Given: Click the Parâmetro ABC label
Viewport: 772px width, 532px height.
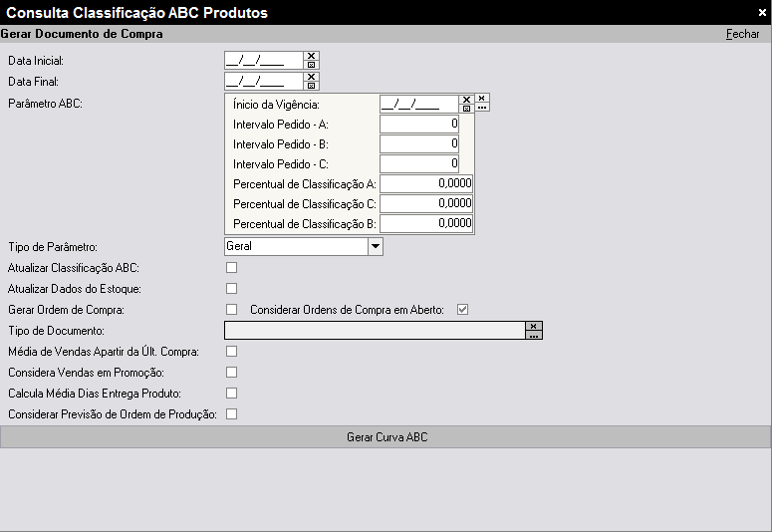Looking at the screenshot, I should coord(45,104).
